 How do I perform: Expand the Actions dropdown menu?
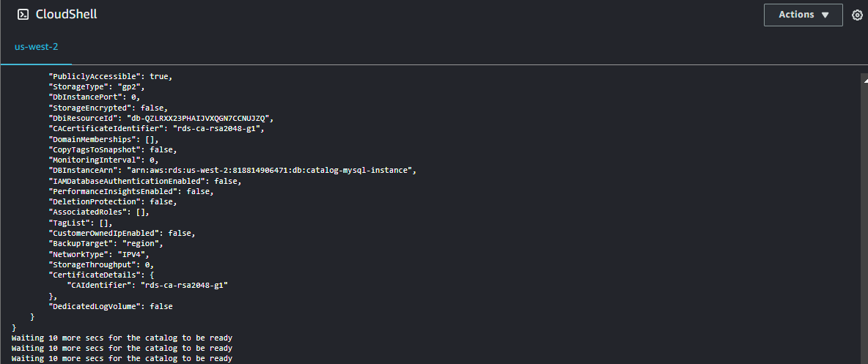click(x=803, y=15)
